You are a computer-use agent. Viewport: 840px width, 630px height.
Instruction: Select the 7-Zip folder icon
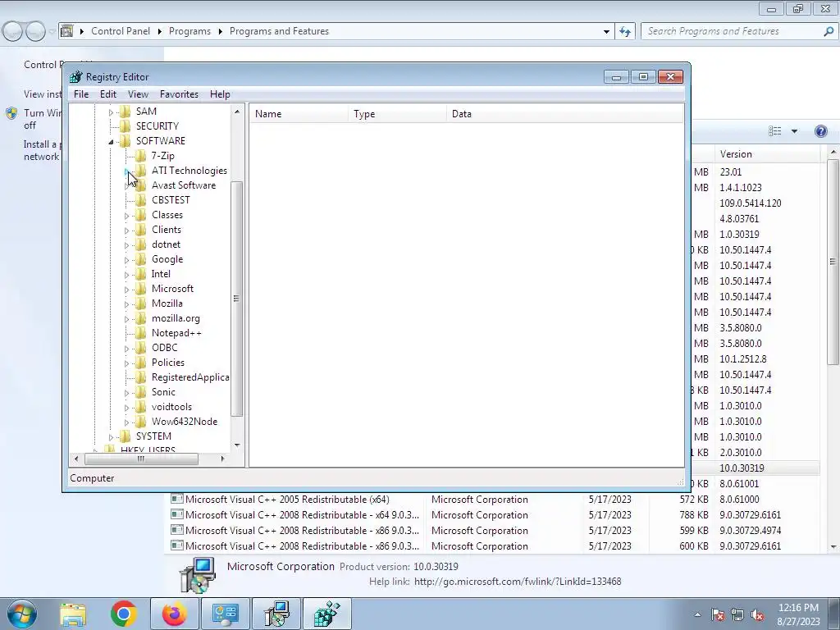pyautogui.click(x=141, y=156)
